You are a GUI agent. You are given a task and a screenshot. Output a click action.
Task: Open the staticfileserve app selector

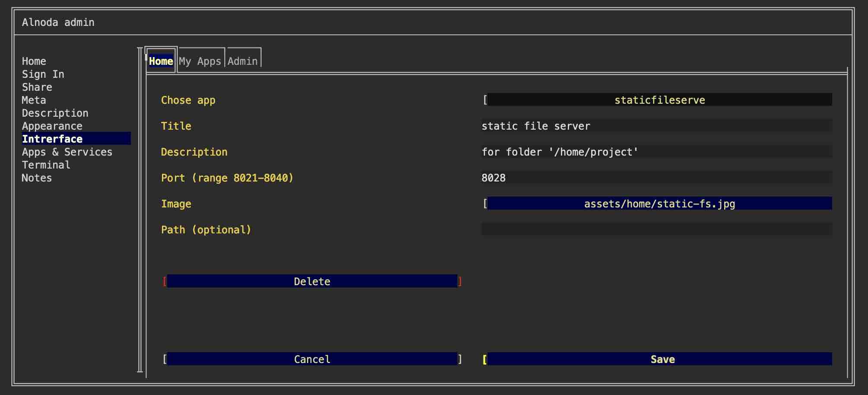click(659, 100)
